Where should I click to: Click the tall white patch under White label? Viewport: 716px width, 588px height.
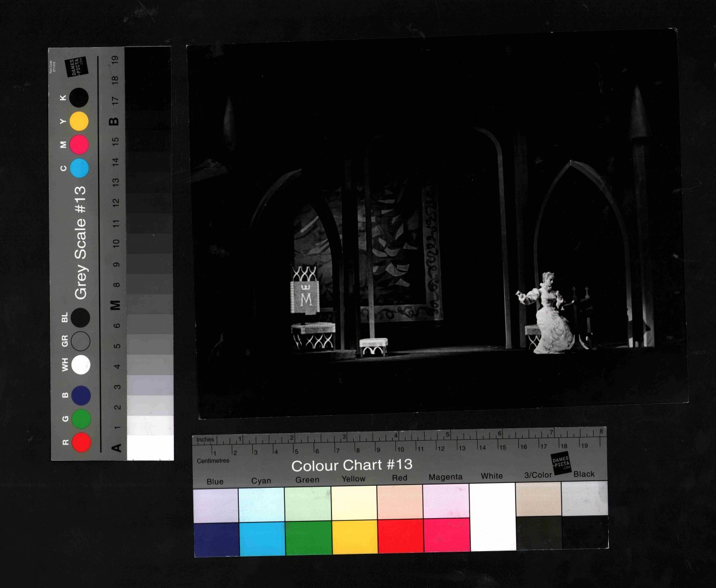tap(492, 517)
